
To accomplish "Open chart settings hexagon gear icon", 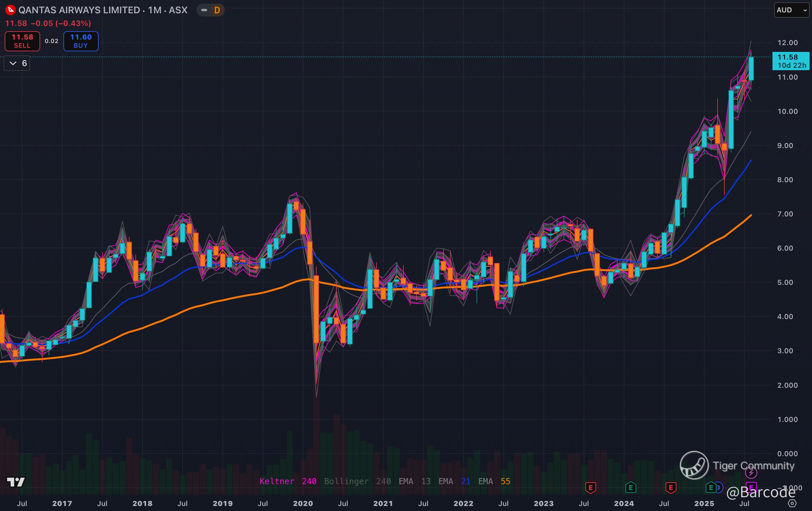I will click(792, 503).
